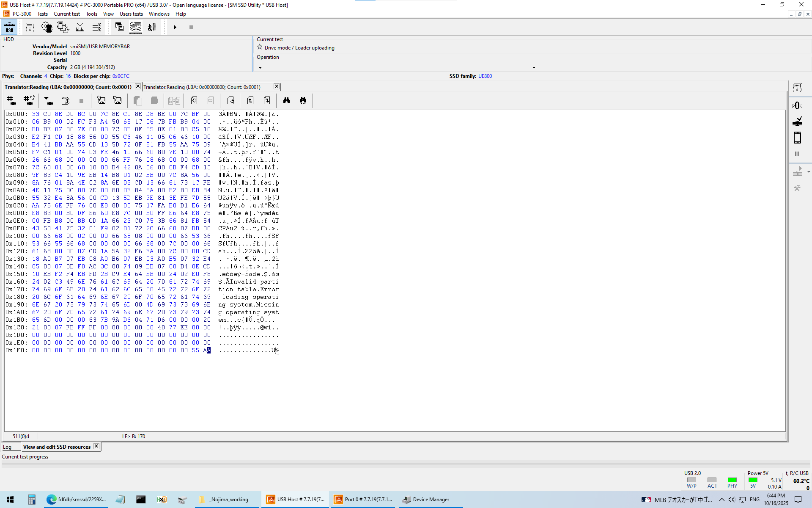812x508 pixels.
Task: Click the USB mode toolbar icon
Action: [9, 27]
